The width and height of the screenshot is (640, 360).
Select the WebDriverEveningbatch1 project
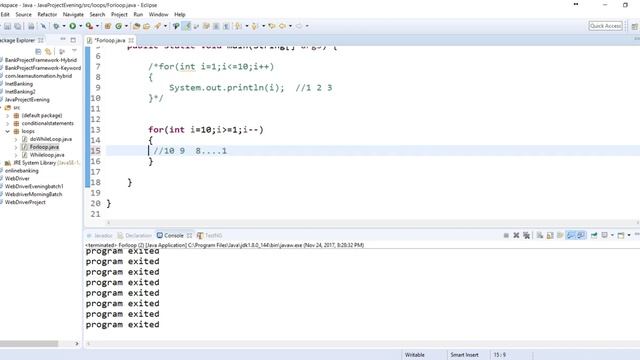[34, 187]
